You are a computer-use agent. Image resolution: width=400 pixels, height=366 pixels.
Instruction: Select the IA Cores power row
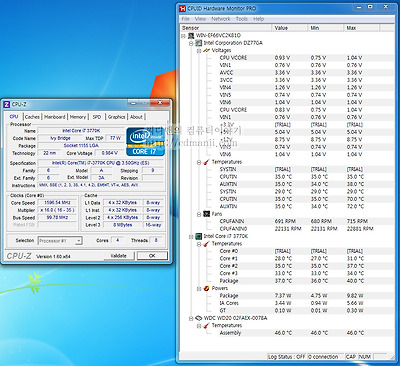tap(287, 303)
